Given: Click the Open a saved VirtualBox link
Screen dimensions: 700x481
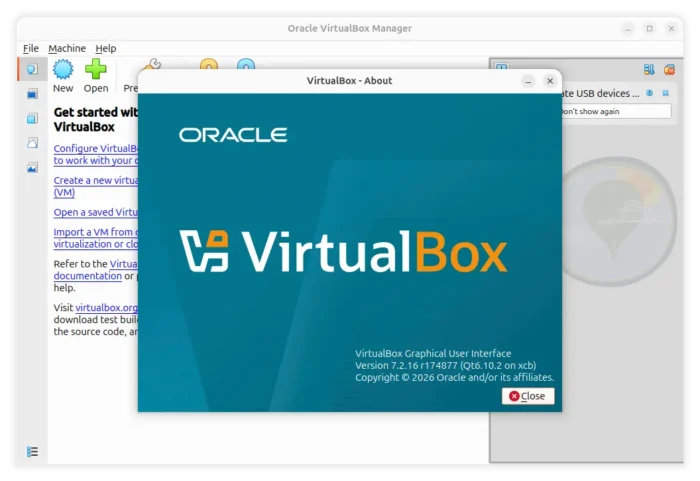Looking at the screenshot, I should click(96, 212).
